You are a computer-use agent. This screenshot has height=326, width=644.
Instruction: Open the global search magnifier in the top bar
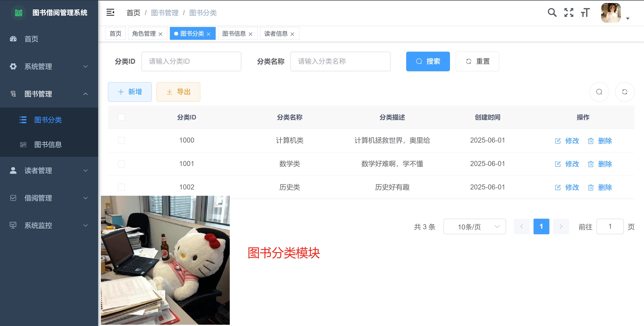point(552,12)
